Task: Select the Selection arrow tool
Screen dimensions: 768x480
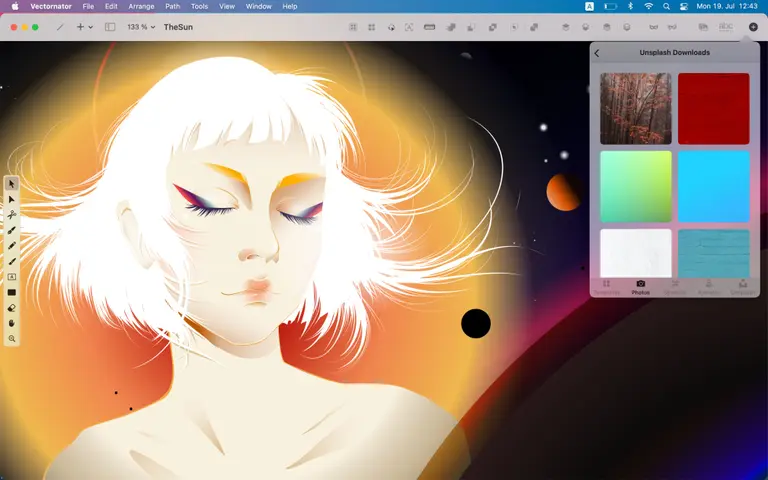Action: click(x=12, y=184)
